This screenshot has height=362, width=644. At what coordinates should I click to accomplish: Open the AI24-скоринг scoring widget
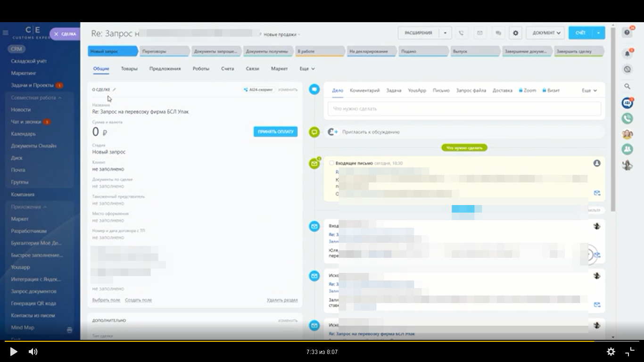tap(258, 90)
